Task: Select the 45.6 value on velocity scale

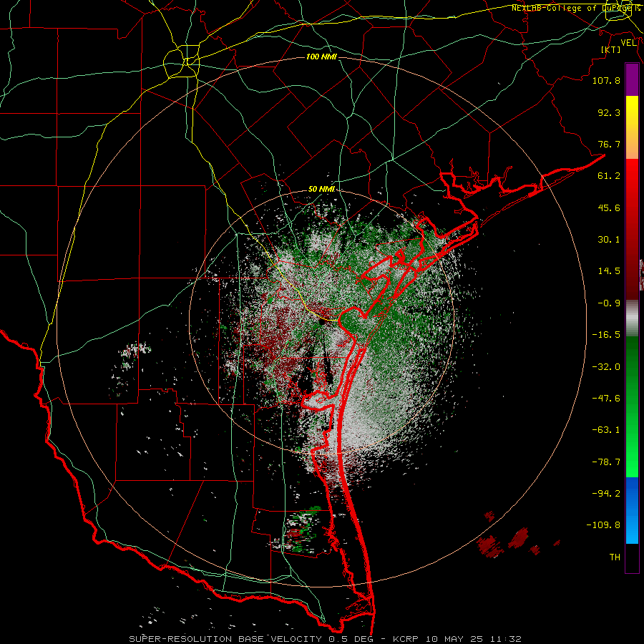Action: (609, 208)
